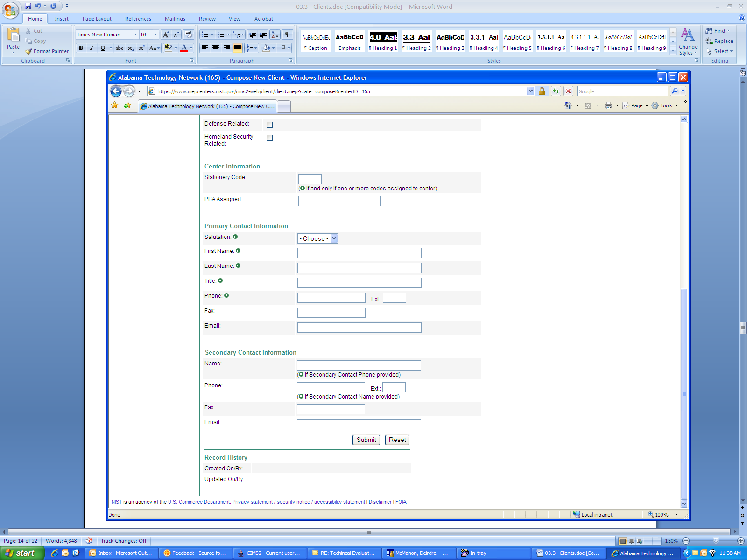747x560 pixels.
Task: Click the Favorites star icon in Internet Explorer
Action: click(x=115, y=105)
